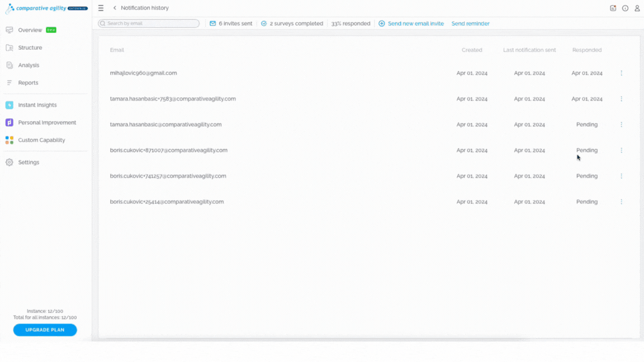Click the Structure folder icon
This screenshot has width=644, height=362.
coord(10,47)
